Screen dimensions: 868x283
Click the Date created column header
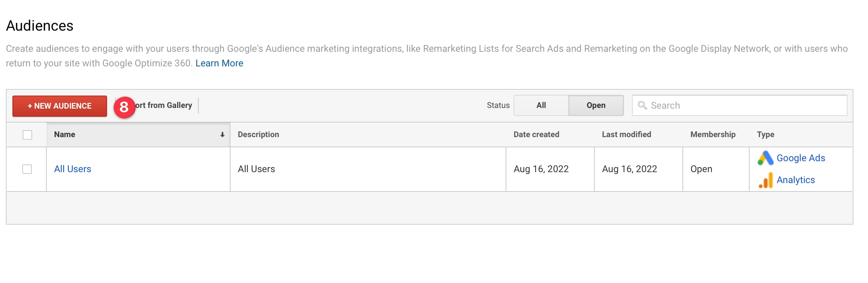click(x=536, y=135)
